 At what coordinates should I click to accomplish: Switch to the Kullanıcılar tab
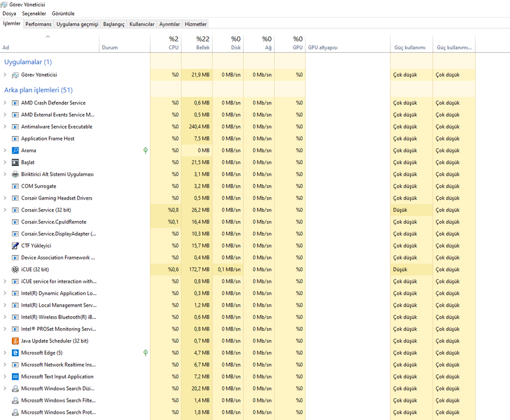coord(142,24)
